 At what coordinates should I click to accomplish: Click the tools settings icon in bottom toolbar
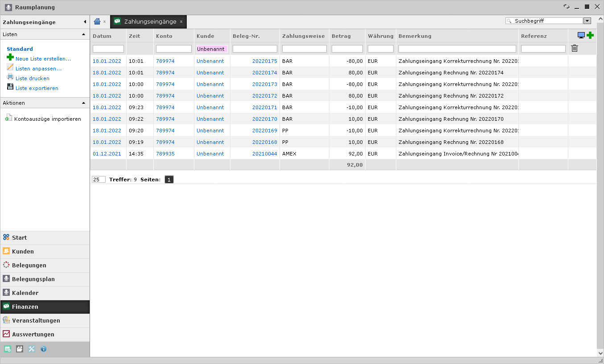32,349
